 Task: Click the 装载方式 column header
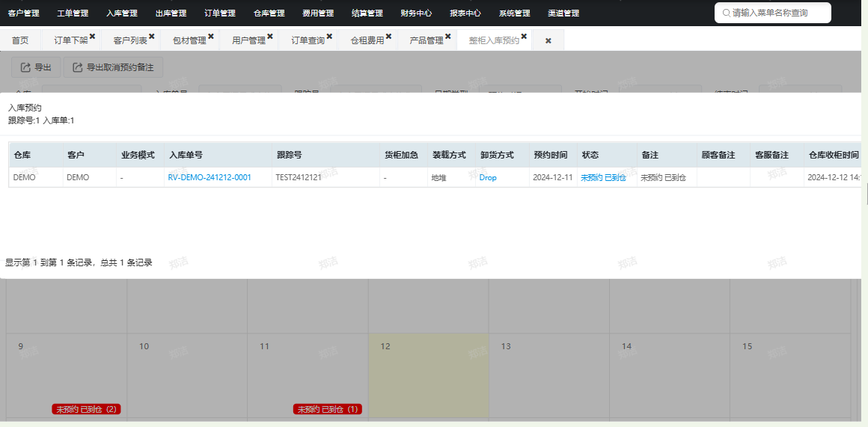452,155
